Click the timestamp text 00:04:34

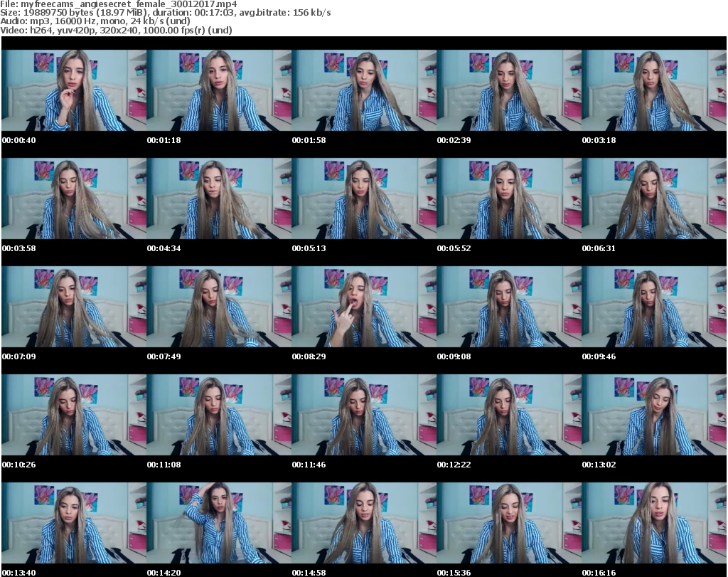pyautogui.click(x=164, y=248)
